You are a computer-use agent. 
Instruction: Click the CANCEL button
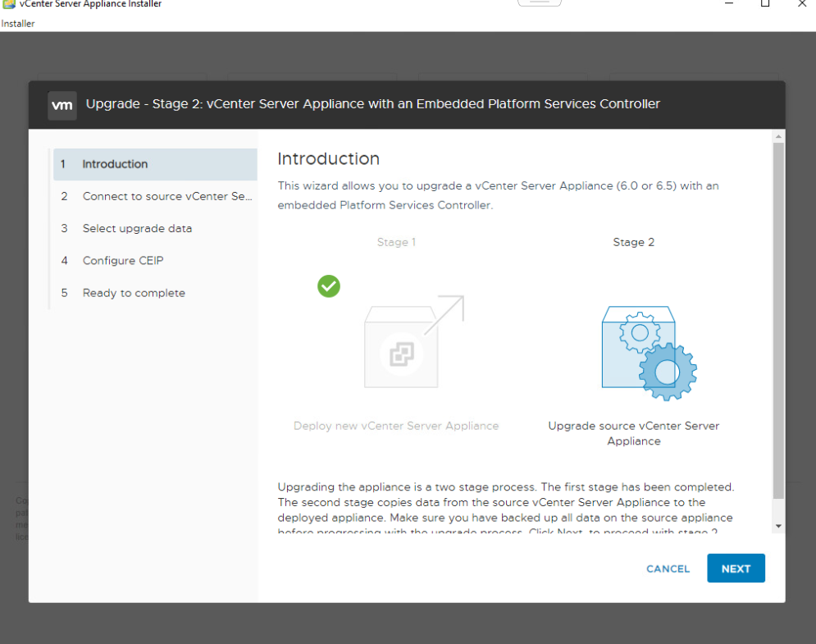tap(668, 569)
